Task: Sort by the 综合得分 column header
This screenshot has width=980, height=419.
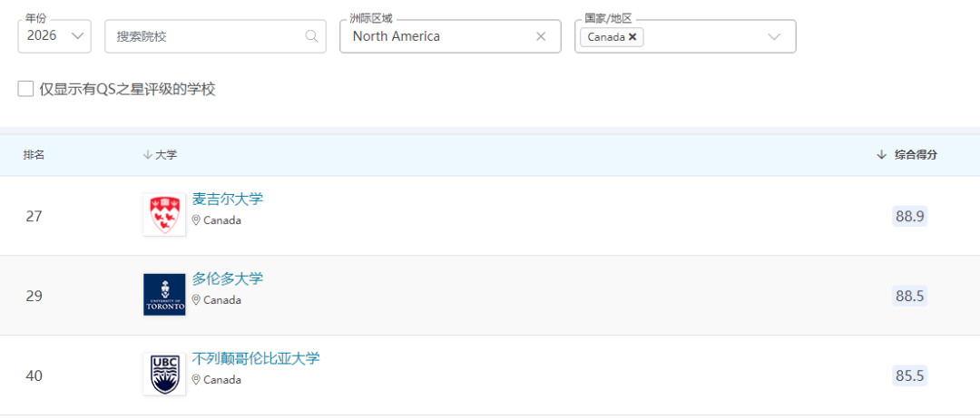Action: click(x=906, y=155)
